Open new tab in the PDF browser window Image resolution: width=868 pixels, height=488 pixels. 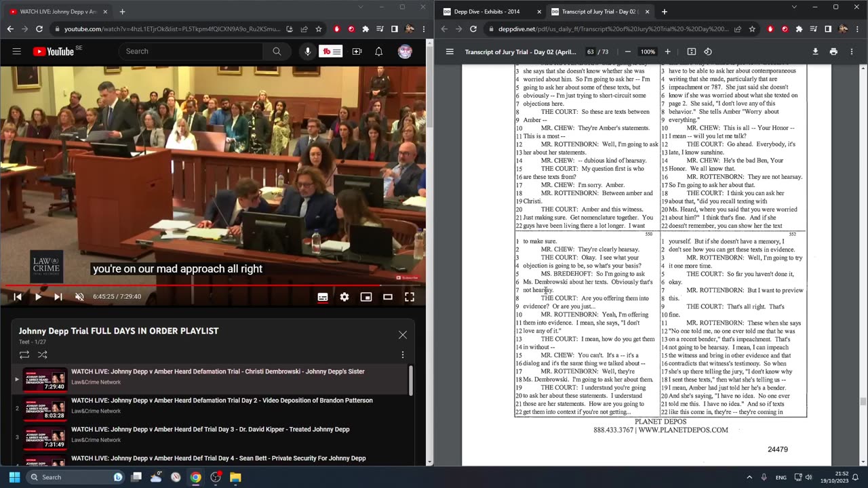[664, 12]
